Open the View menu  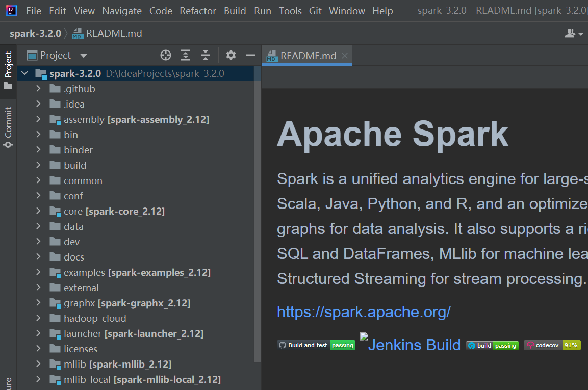tap(84, 11)
